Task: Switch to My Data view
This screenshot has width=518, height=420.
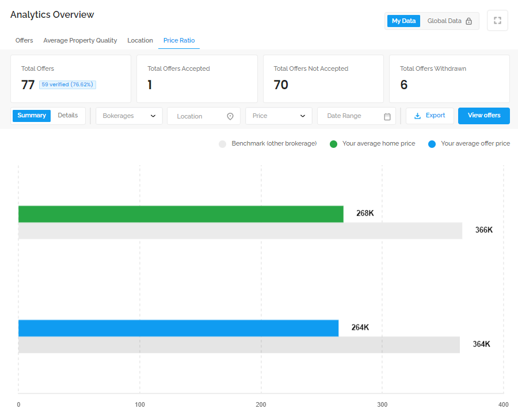Action: click(403, 21)
